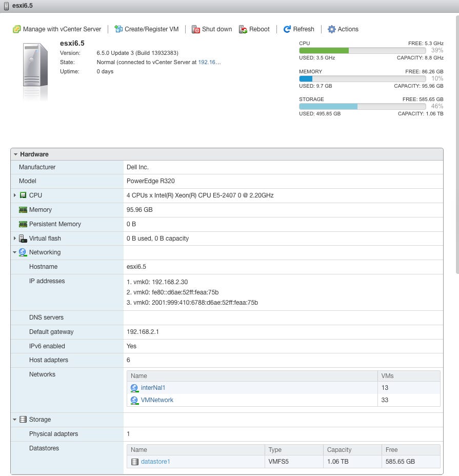
Task: Open the VMNetwork link
Action: 157,400
